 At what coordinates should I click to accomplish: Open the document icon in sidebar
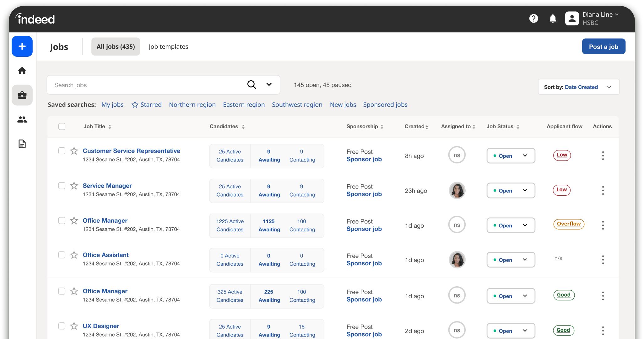coord(22,144)
